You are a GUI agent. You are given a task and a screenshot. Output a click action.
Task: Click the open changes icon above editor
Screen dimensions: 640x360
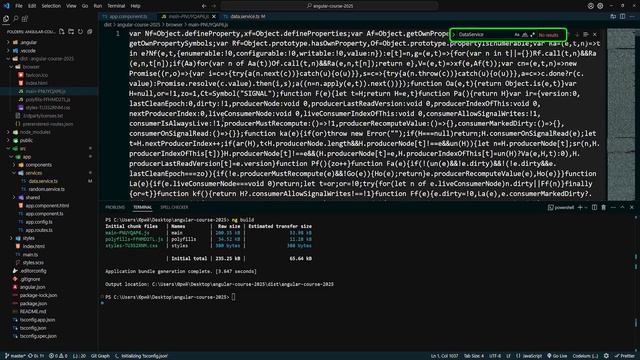pos(613,16)
